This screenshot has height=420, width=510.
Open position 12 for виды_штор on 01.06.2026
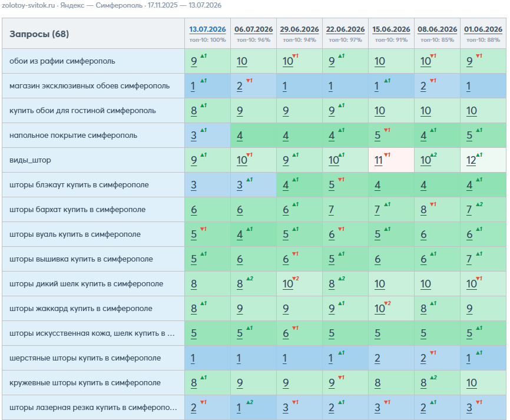tap(471, 160)
